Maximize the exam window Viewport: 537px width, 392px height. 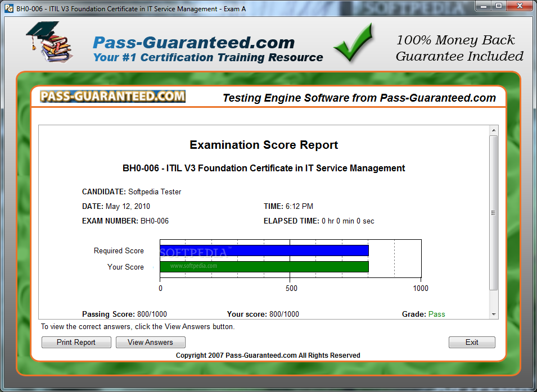499,6
